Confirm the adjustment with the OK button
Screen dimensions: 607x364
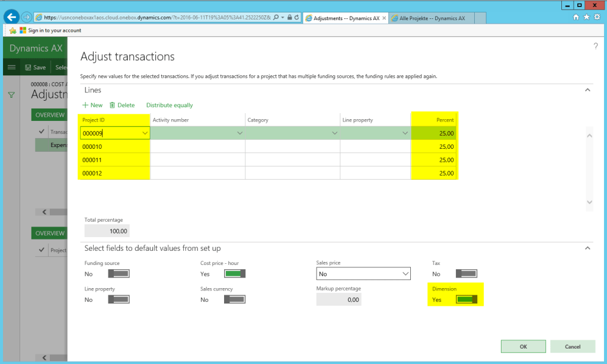pyautogui.click(x=523, y=346)
